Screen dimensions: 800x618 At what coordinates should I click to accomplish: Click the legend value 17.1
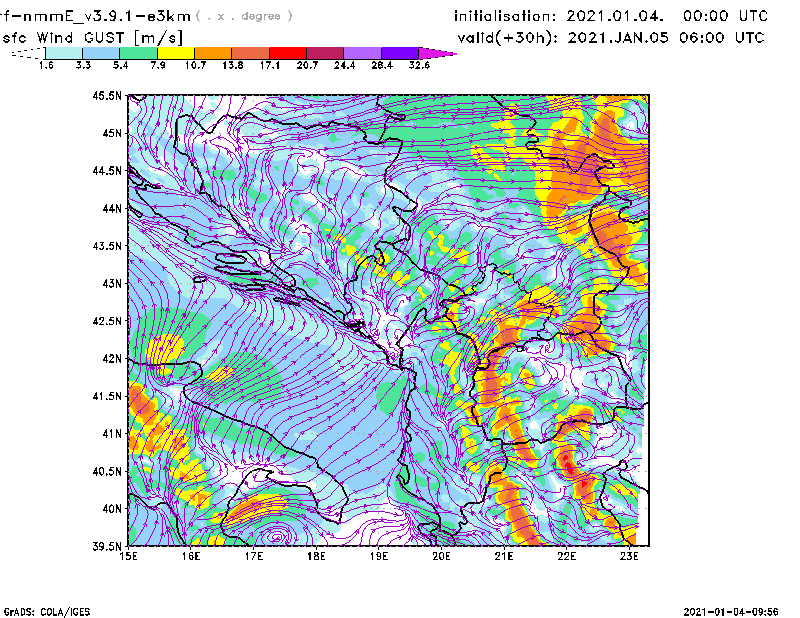tap(270, 65)
